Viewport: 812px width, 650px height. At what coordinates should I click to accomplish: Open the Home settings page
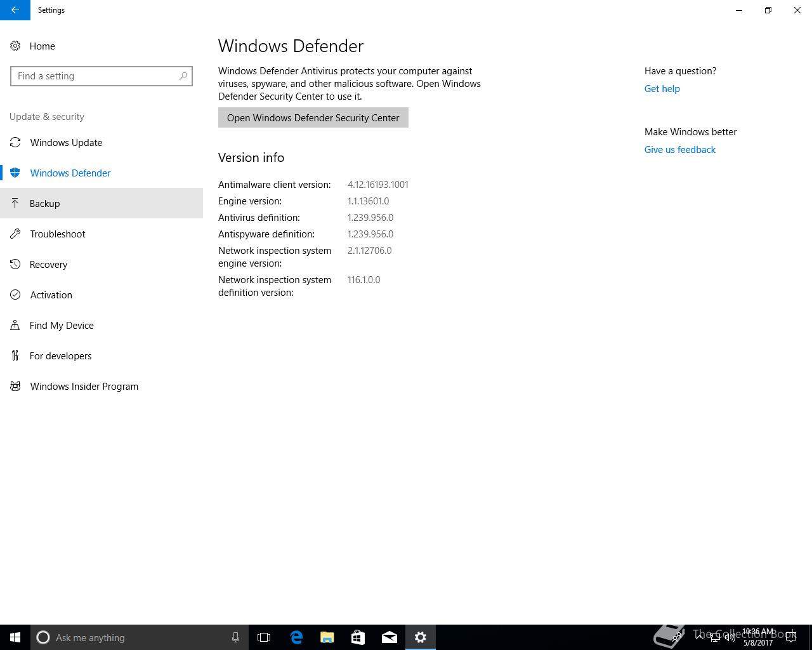[x=101, y=46]
